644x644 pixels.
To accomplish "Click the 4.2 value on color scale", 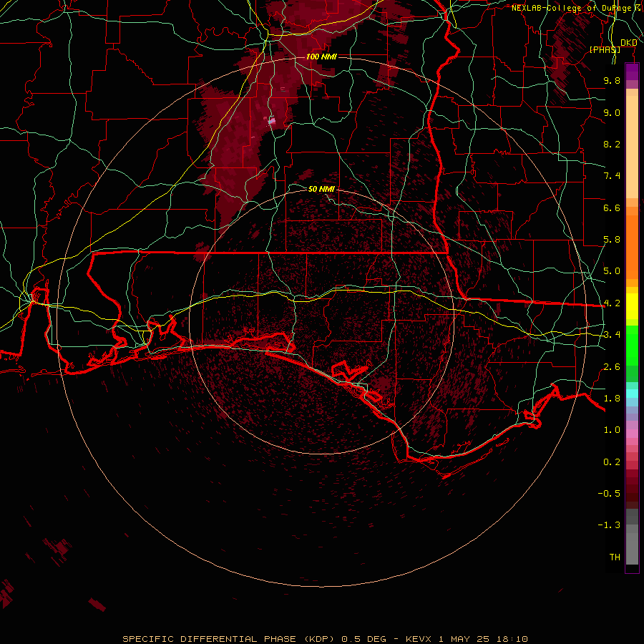I will [x=612, y=303].
